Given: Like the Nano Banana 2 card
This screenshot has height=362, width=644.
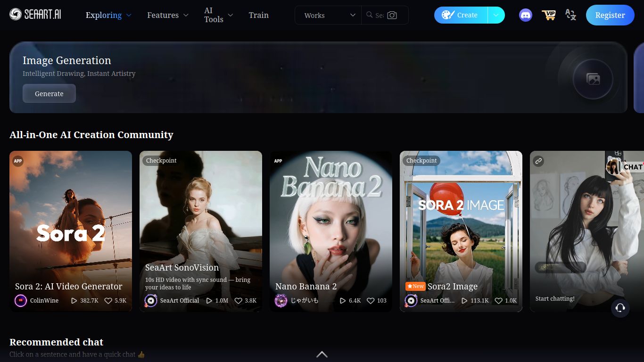Looking at the screenshot, I should coord(371,301).
